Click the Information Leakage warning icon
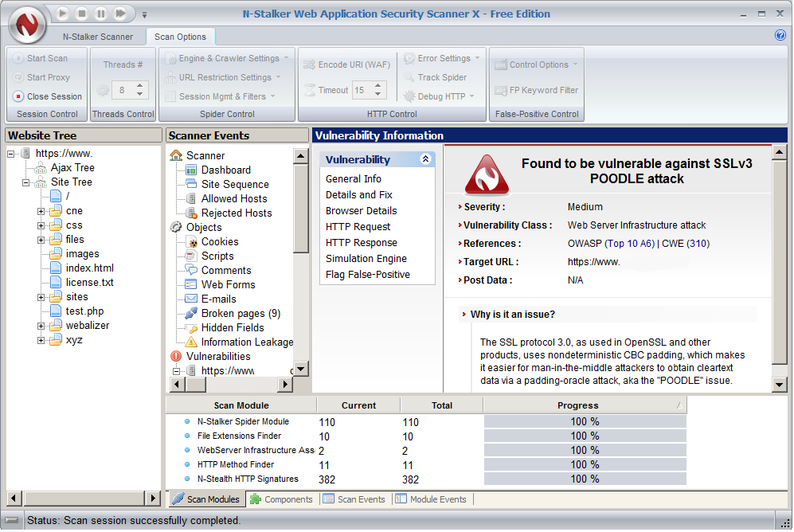 [x=191, y=342]
